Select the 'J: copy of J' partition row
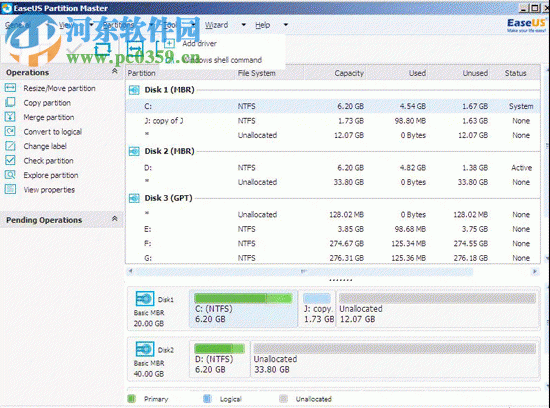The image size is (550, 408). tap(333, 121)
